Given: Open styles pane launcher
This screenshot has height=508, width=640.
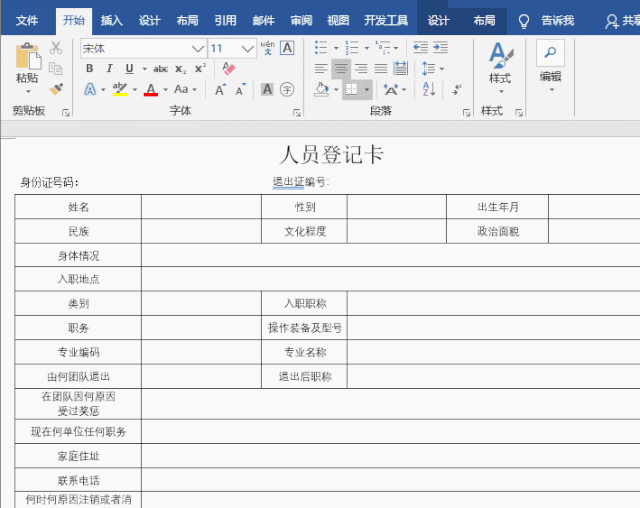Looking at the screenshot, I should (519, 113).
